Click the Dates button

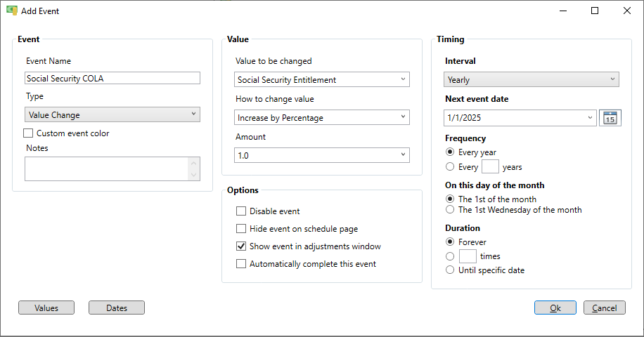117,308
